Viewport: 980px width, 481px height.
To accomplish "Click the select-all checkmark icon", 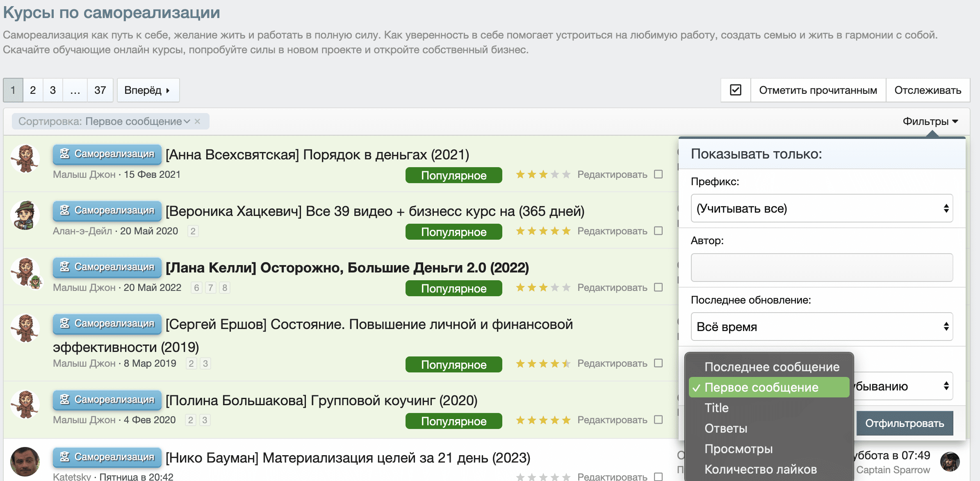I will (736, 90).
